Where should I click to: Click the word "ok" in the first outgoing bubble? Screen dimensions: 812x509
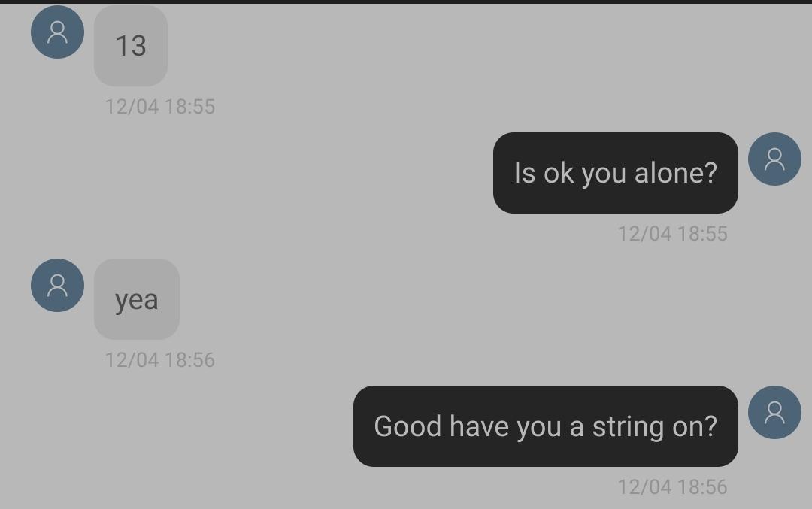(559, 173)
